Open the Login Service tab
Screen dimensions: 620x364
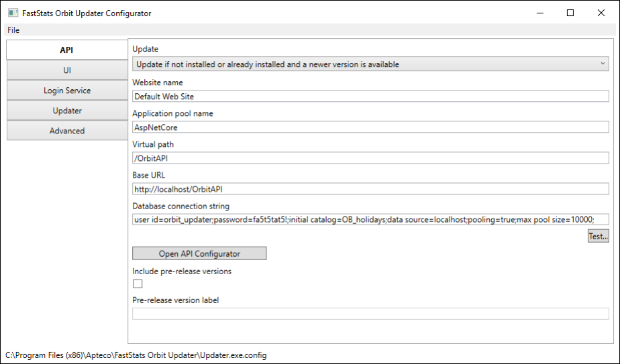pos(67,90)
